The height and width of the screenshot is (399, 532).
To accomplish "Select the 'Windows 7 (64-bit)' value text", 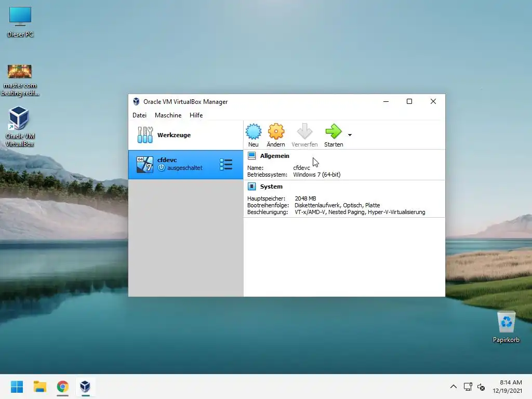I will (x=317, y=175).
